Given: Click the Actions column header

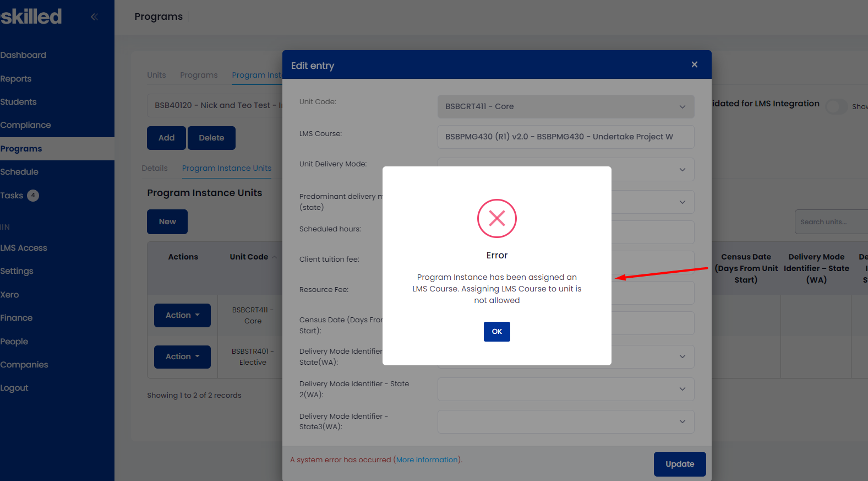Looking at the screenshot, I should (183, 257).
